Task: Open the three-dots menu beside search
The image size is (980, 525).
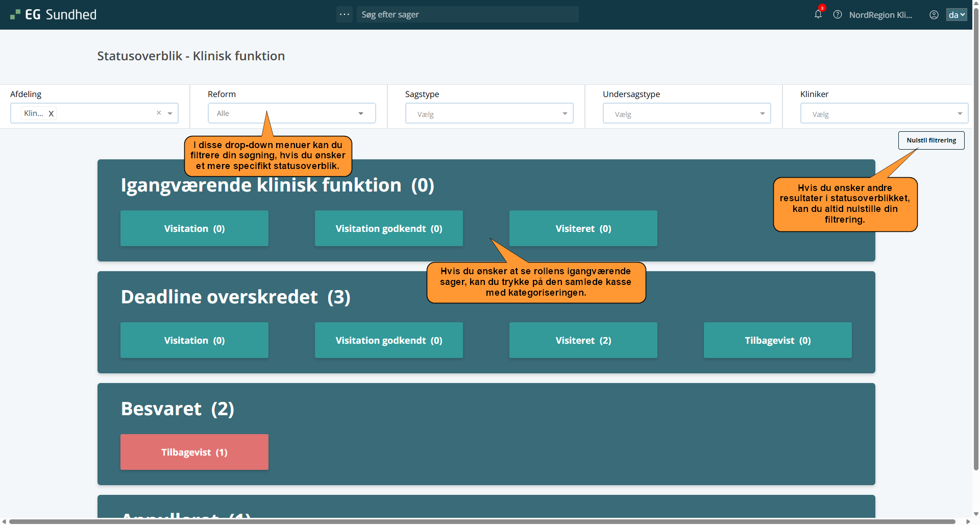Action: point(345,14)
